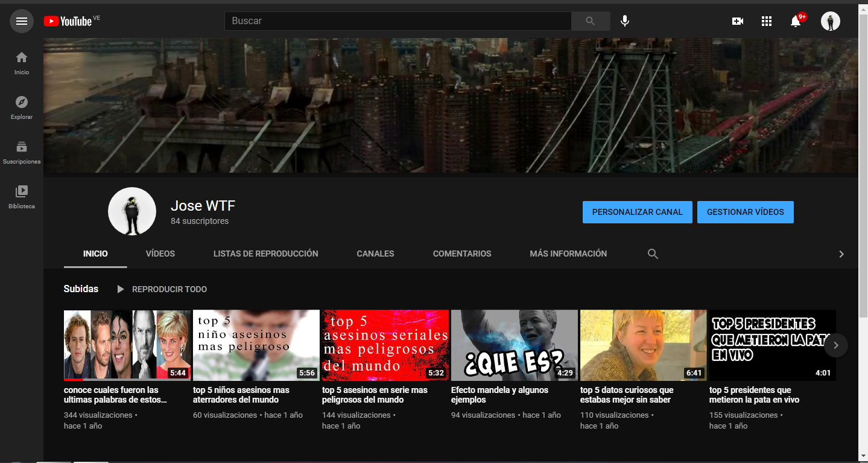Open CANALES tab
Image resolution: width=868 pixels, height=463 pixels.
375,254
